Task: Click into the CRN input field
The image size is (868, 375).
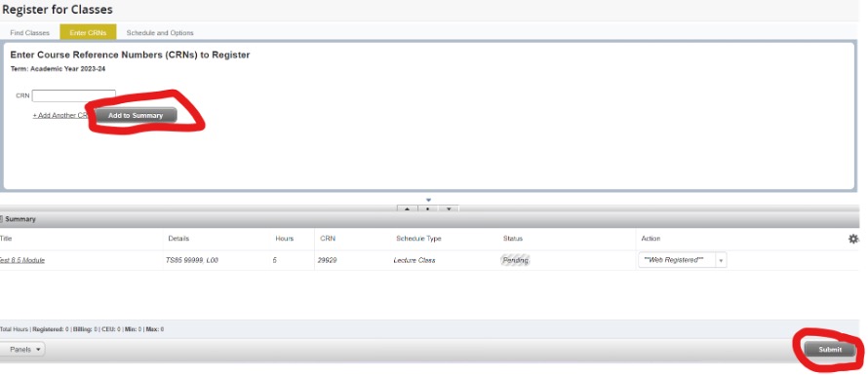Action: [73, 95]
